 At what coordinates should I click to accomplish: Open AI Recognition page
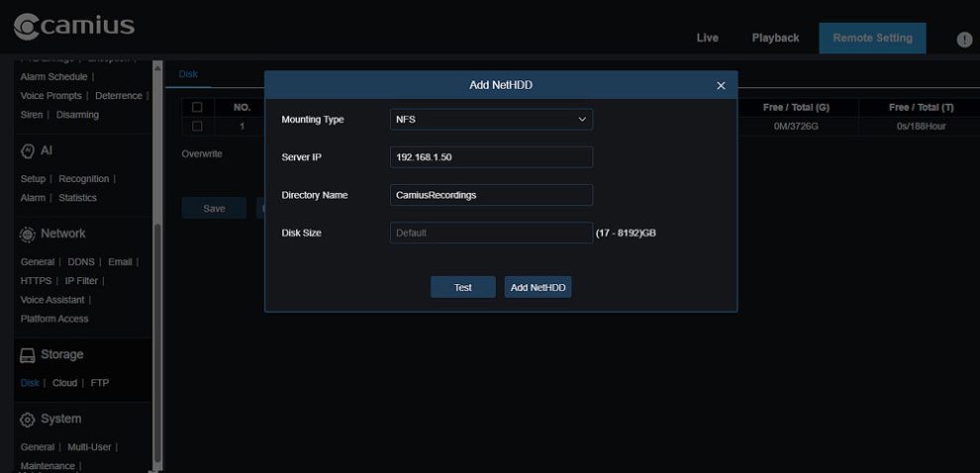click(x=84, y=179)
